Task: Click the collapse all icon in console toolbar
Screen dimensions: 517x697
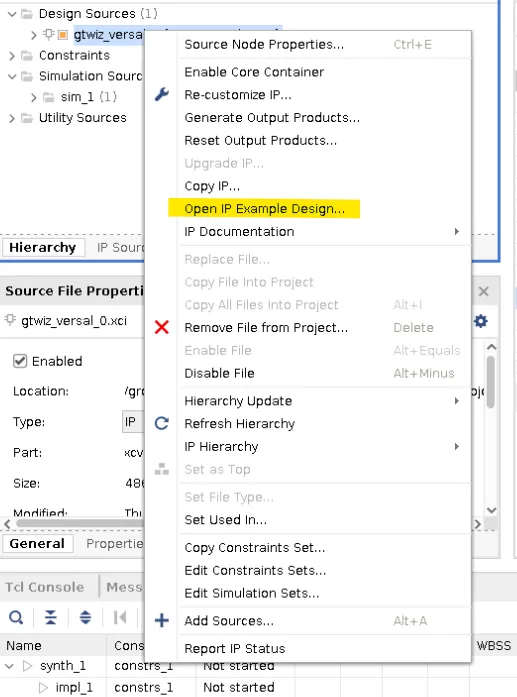Action: 51,617
